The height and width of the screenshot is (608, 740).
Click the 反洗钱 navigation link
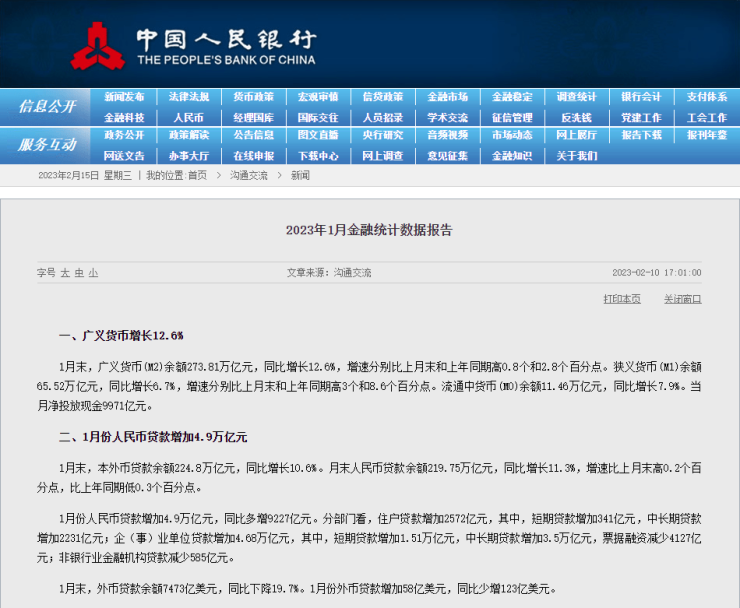[x=576, y=117]
